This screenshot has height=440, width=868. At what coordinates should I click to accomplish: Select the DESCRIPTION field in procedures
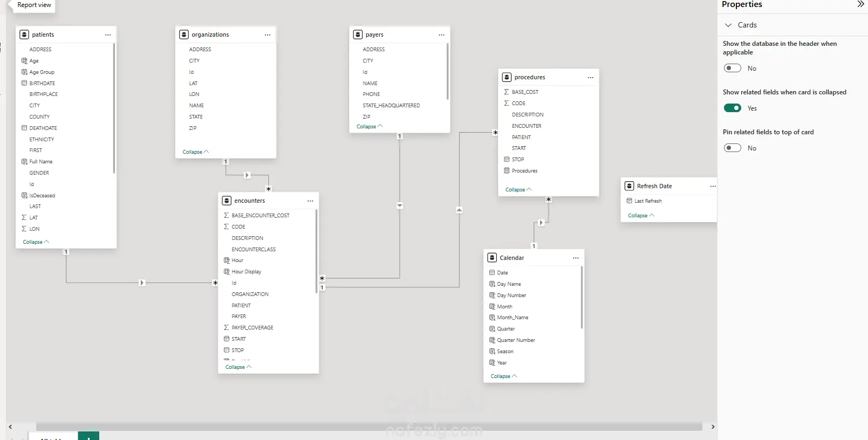[528, 115]
